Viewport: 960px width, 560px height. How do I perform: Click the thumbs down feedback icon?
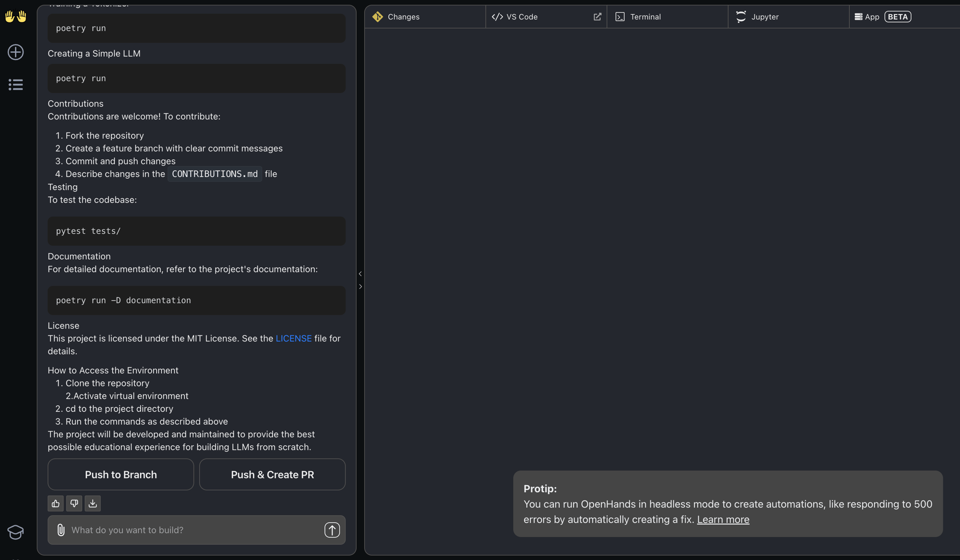click(x=74, y=503)
